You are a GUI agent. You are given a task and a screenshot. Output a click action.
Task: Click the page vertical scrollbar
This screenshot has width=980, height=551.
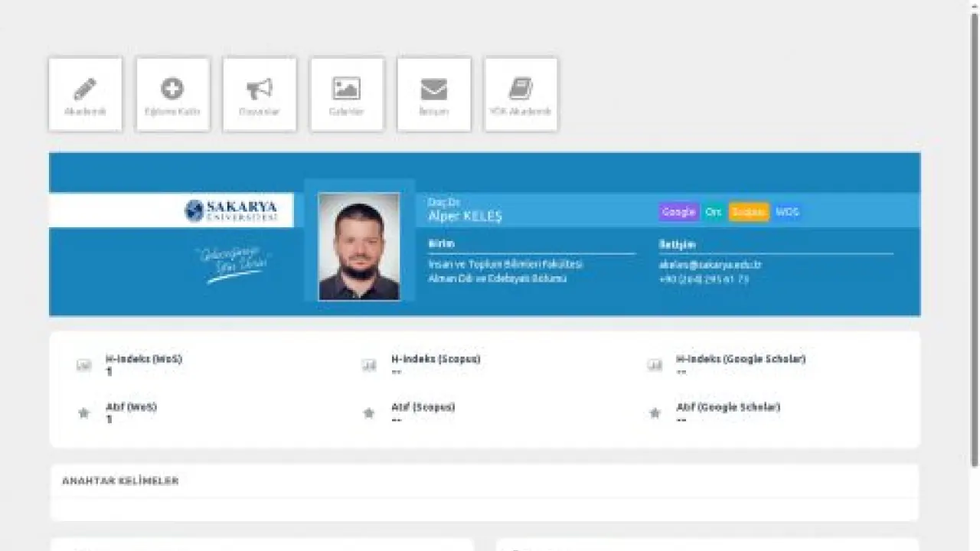[x=974, y=237]
